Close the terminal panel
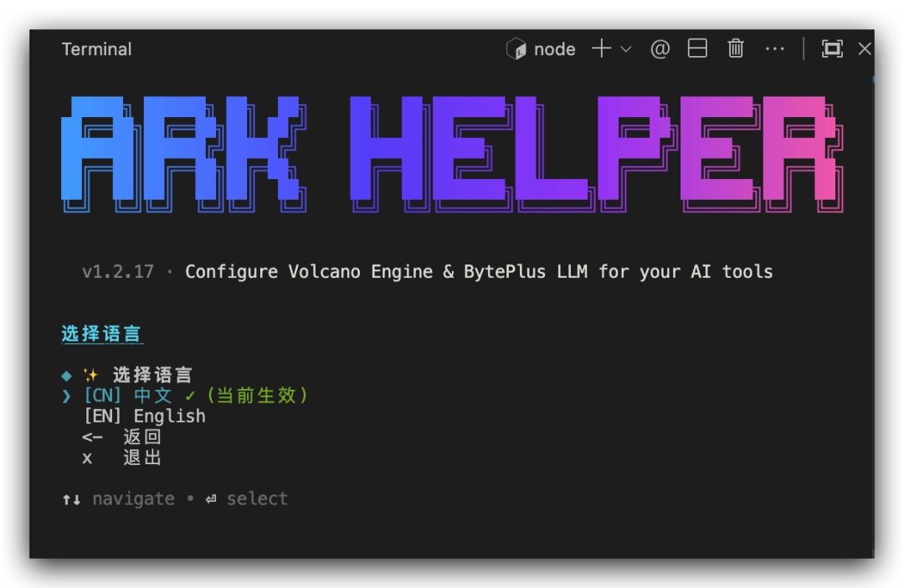904x588 pixels. [865, 49]
